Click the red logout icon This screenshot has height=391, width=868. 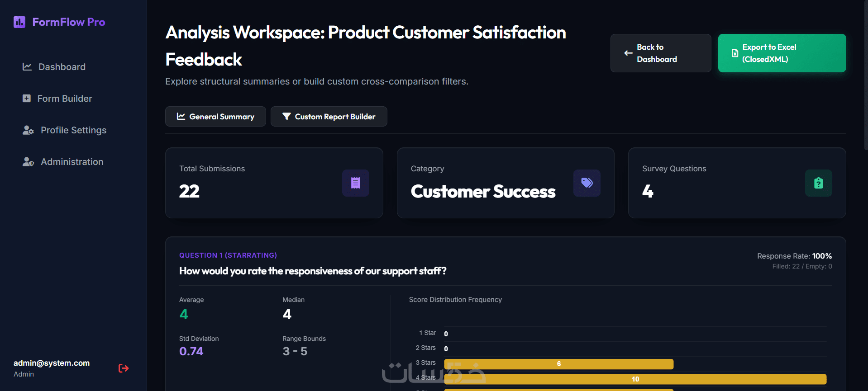click(124, 368)
